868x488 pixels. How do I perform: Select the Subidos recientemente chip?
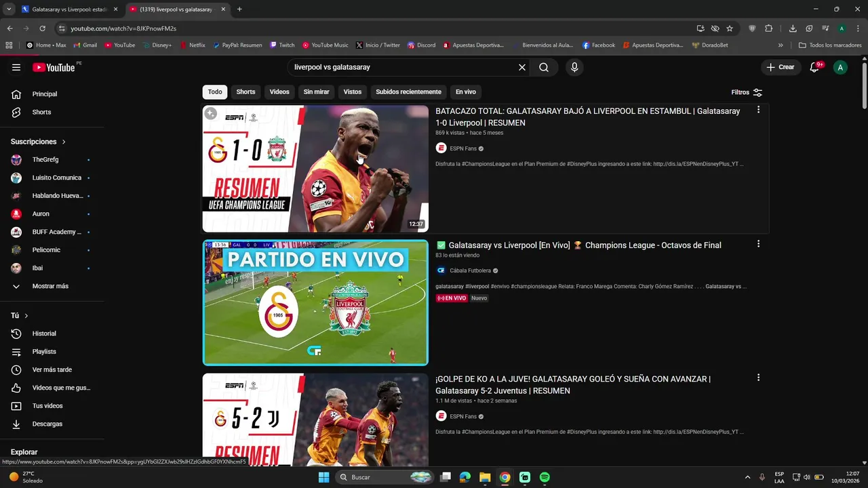click(408, 92)
